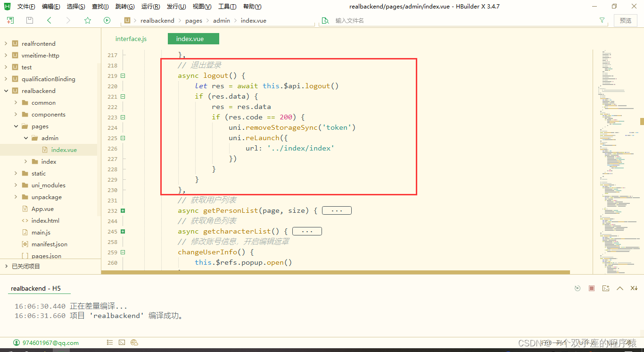Go back with the left arrow icon
The height and width of the screenshot is (352, 644).
pos(49,20)
